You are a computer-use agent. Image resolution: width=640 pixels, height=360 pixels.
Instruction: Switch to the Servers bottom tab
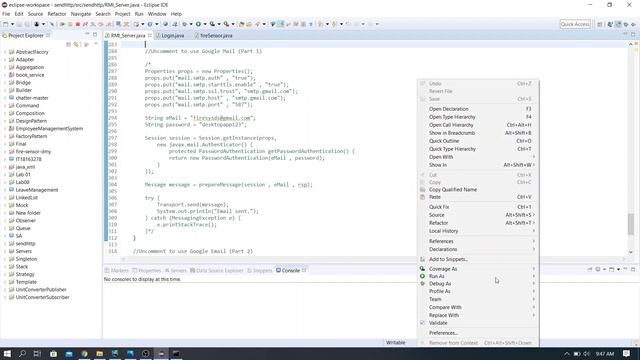coord(176,271)
